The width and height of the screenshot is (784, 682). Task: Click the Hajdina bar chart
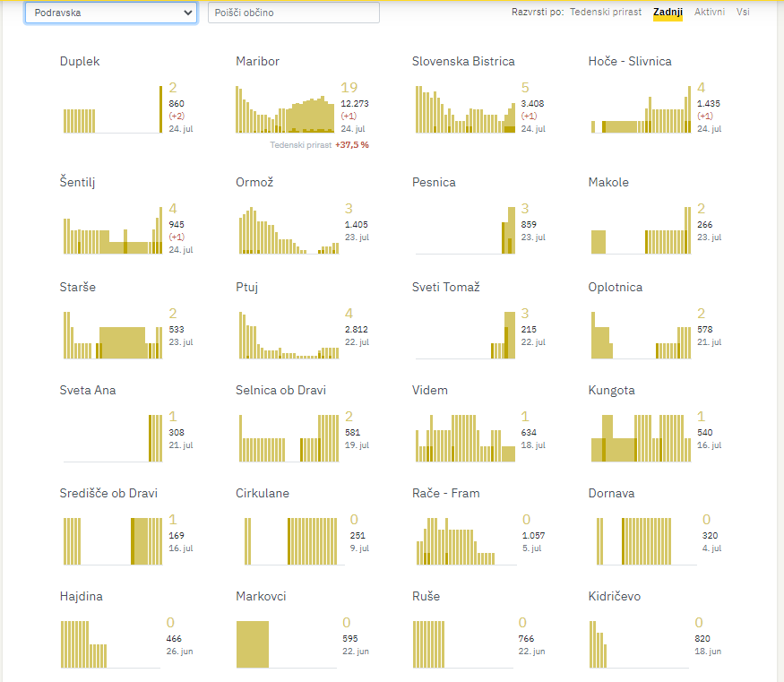click(110, 644)
